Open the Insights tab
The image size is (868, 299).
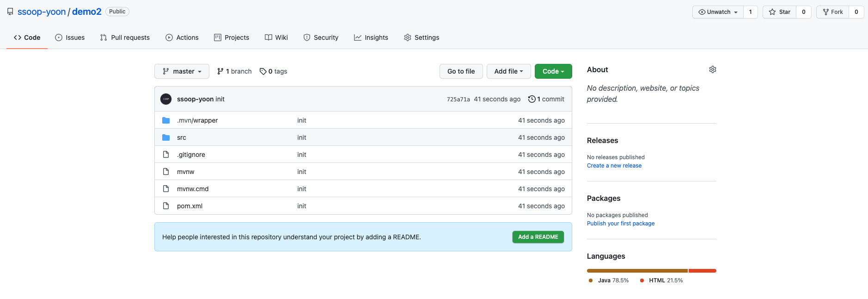pyautogui.click(x=371, y=37)
